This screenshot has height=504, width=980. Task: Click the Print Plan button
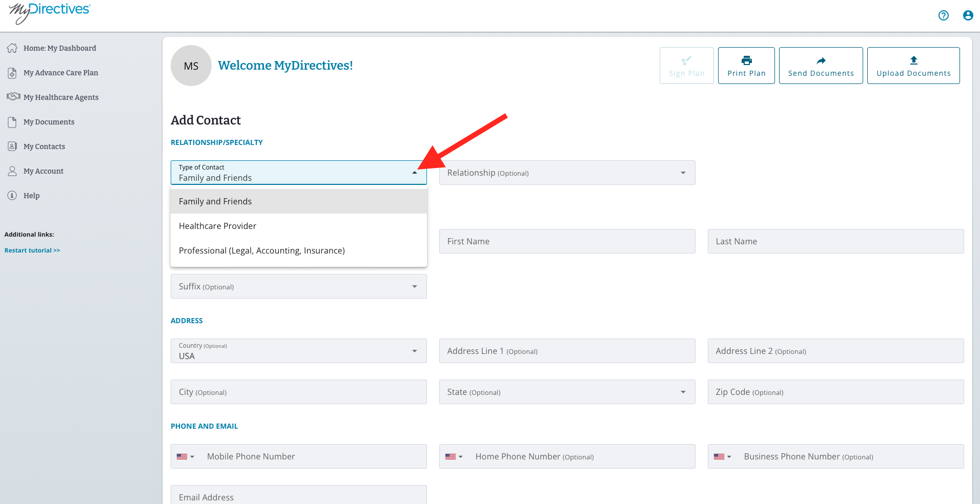coord(746,66)
